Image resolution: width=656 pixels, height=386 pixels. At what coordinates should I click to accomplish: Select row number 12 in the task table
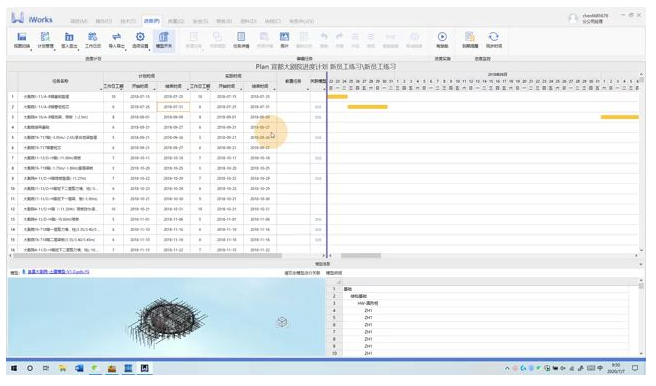[13, 209]
